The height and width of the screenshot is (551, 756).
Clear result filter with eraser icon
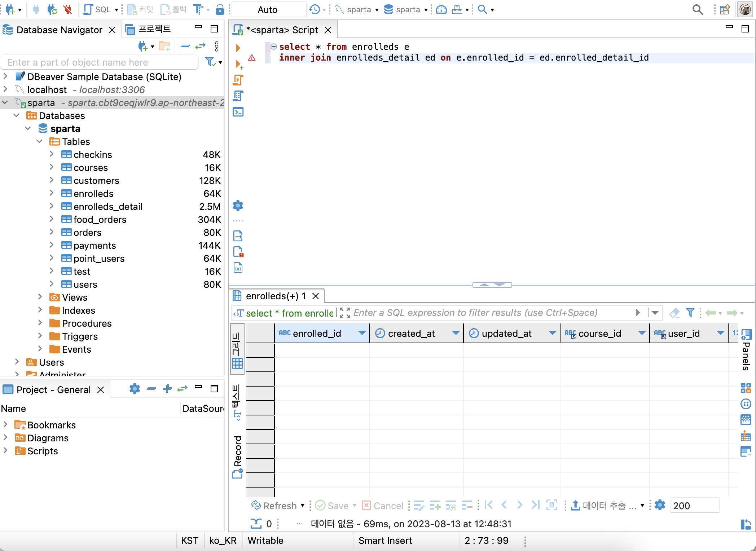[674, 313]
